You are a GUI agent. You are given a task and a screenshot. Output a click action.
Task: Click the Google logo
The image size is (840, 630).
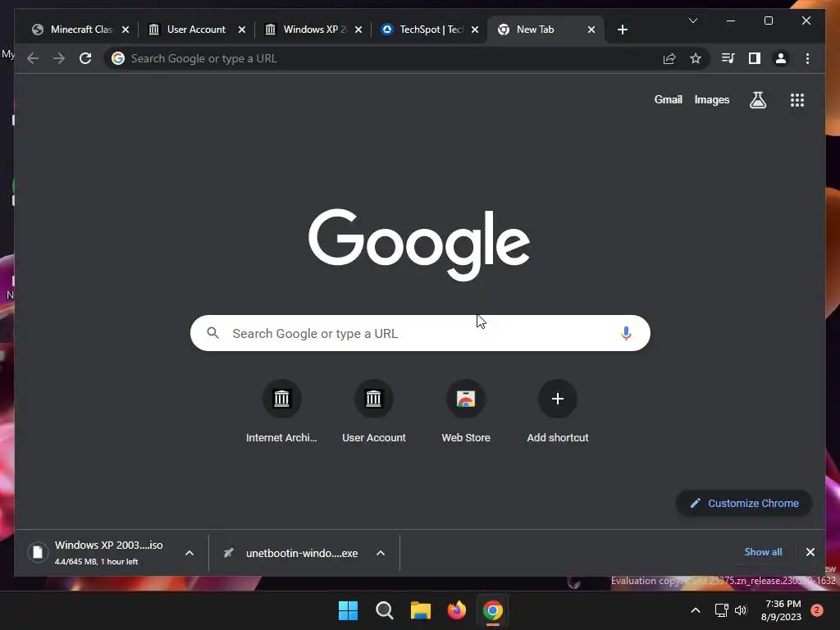(x=419, y=244)
